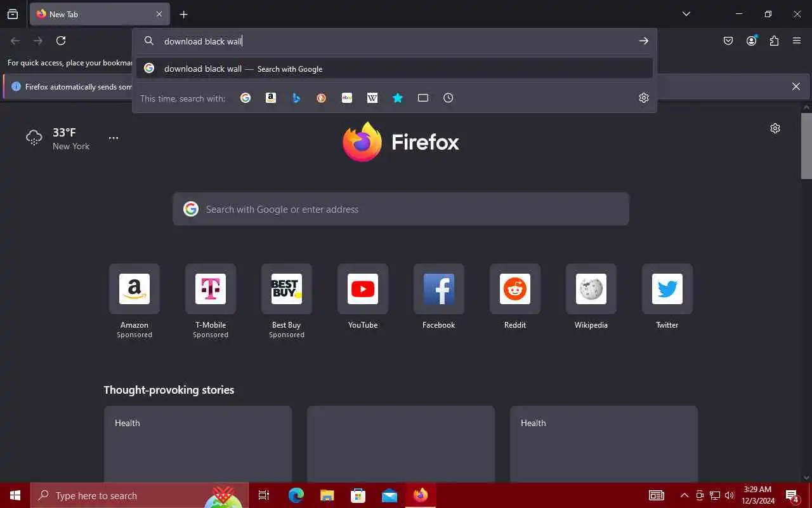Open the Pocket save icon

pos(728,41)
